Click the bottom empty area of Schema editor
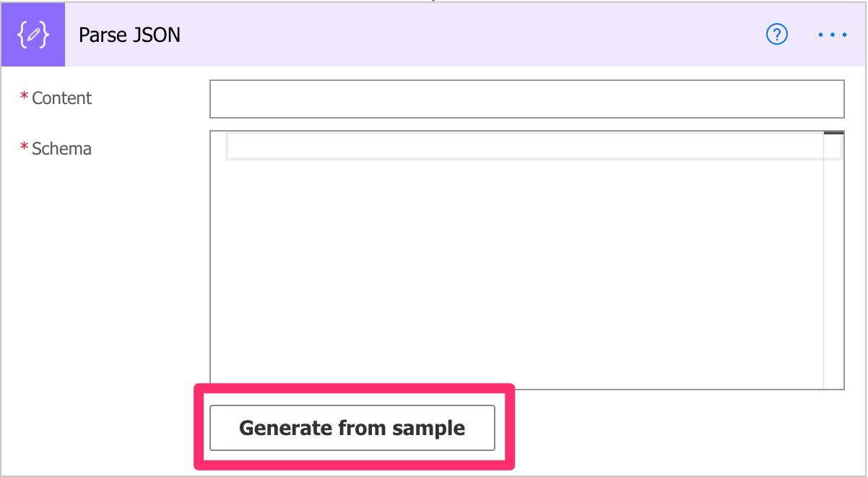The width and height of the screenshot is (868, 477). pyautogui.click(x=517, y=369)
